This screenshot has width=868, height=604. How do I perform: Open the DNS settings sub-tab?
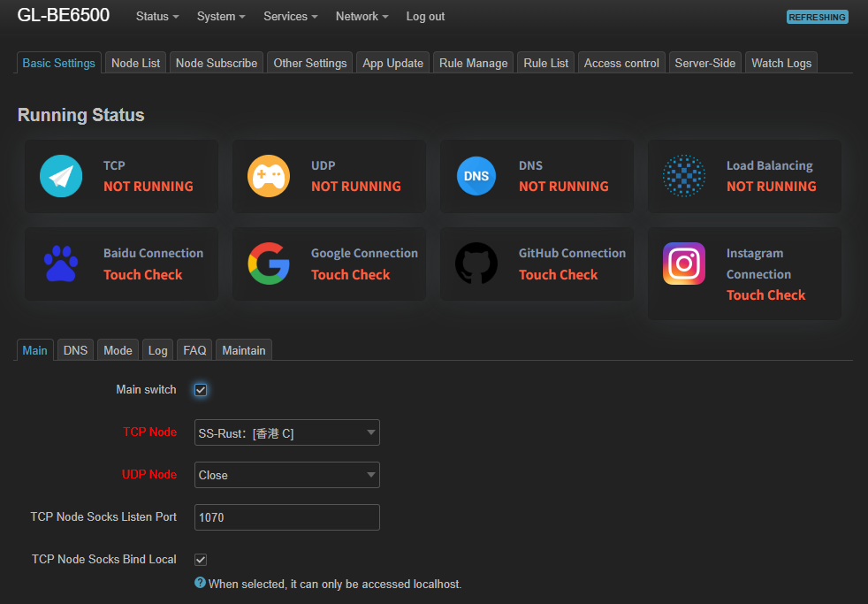coord(75,350)
